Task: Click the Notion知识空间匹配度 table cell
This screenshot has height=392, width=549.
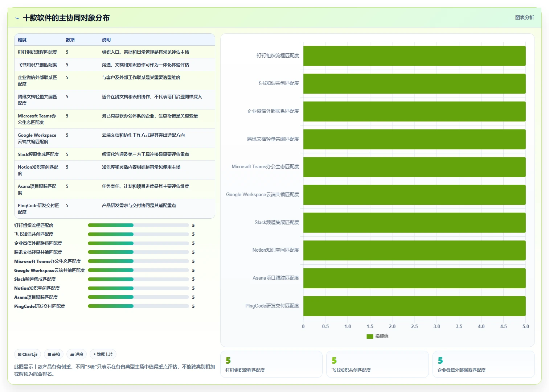Action: (38, 170)
